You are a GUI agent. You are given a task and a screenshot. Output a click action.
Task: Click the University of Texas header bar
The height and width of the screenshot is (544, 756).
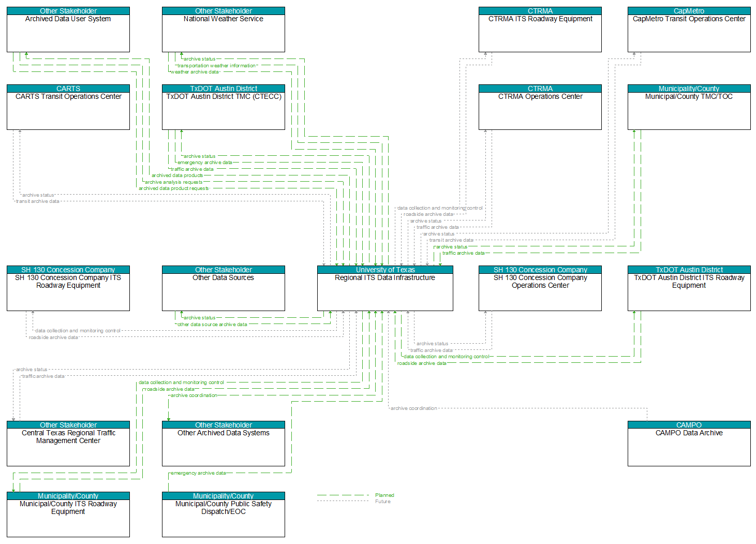(385, 270)
